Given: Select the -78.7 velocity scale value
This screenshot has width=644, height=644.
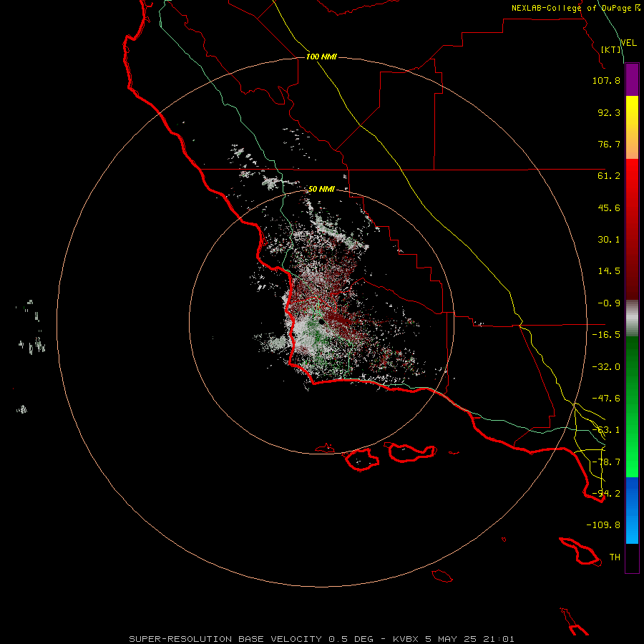Looking at the screenshot, I should click(x=606, y=462).
